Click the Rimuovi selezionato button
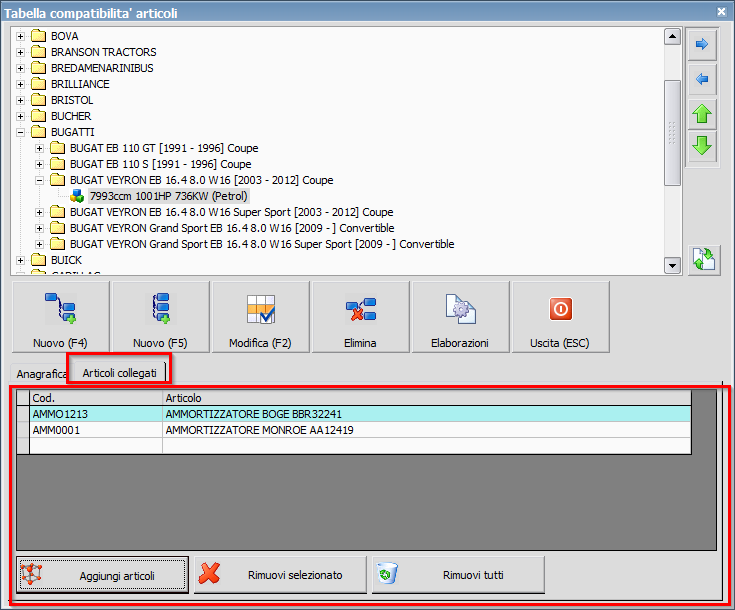This screenshot has height=610, width=735. 280,575
